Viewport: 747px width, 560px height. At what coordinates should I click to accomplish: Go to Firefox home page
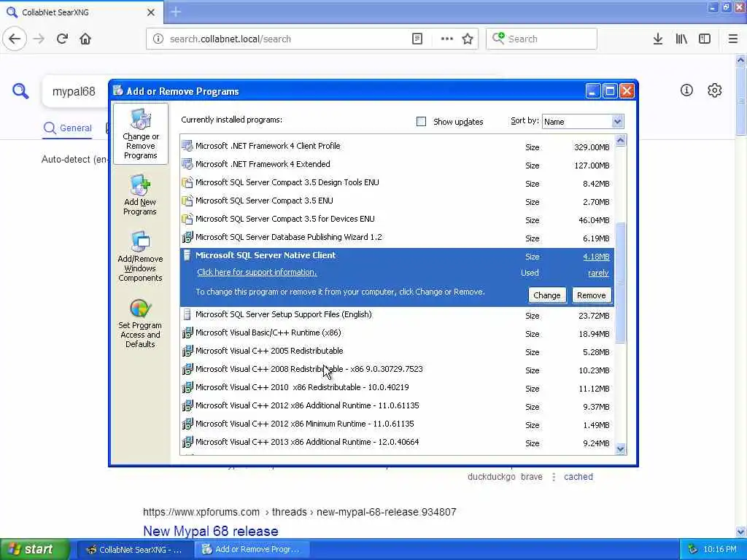pyautogui.click(x=85, y=39)
